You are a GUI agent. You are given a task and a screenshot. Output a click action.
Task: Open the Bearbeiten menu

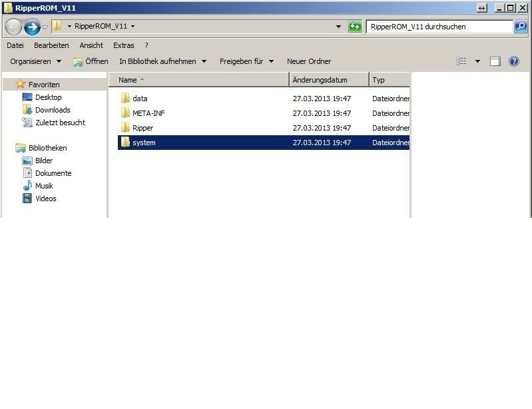(x=51, y=45)
